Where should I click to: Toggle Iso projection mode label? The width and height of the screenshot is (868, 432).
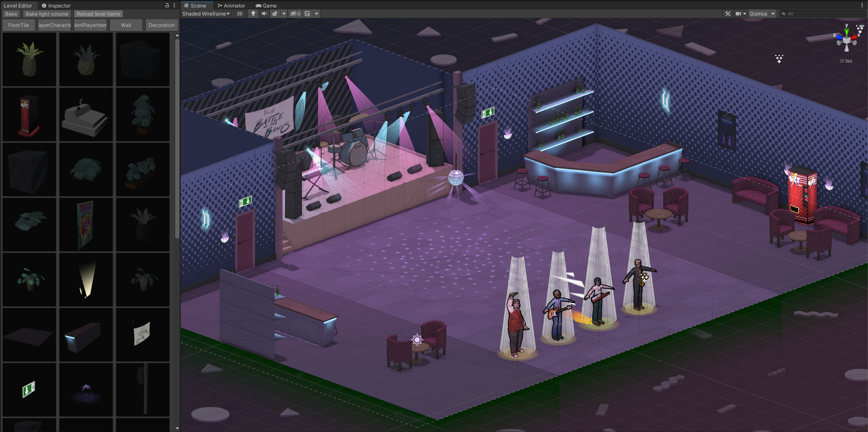pyautogui.click(x=846, y=61)
